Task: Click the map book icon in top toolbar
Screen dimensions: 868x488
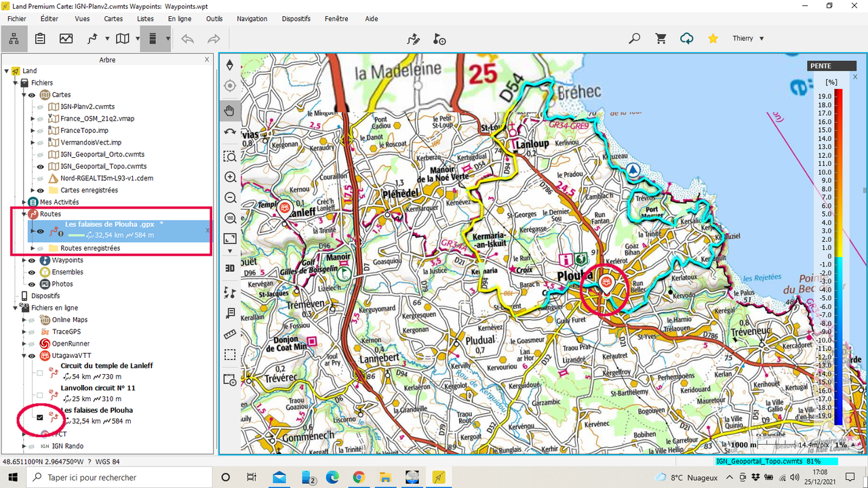Action: tap(123, 39)
